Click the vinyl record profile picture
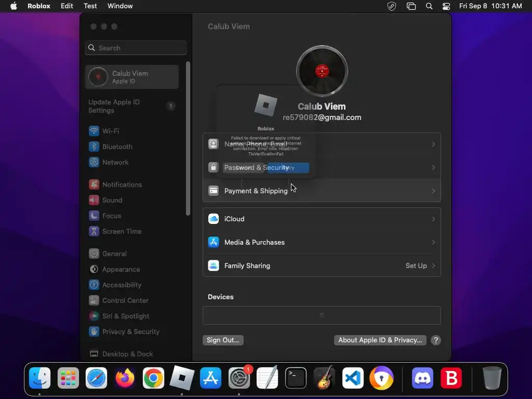532x399 pixels. 322,71
